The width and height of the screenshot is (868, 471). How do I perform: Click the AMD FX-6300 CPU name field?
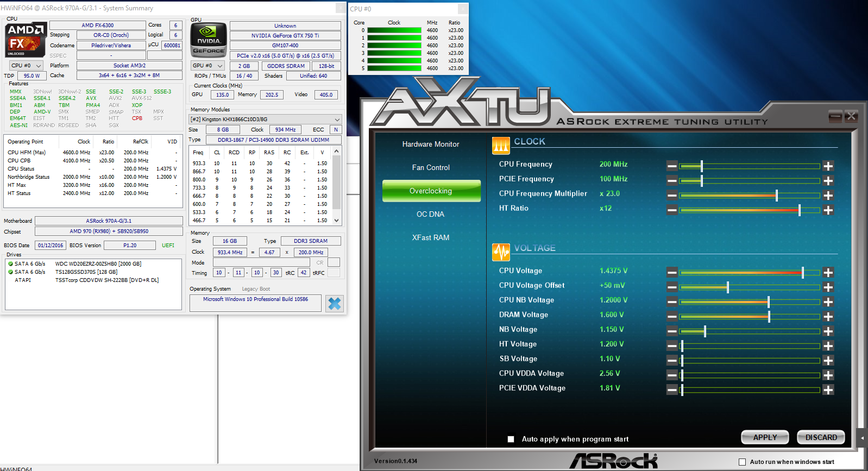(x=98, y=26)
